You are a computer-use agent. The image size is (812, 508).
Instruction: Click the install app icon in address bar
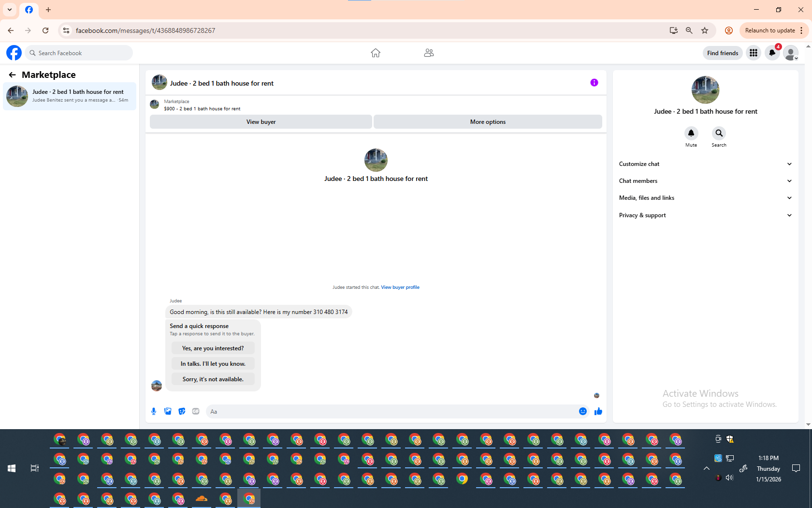pyautogui.click(x=674, y=30)
